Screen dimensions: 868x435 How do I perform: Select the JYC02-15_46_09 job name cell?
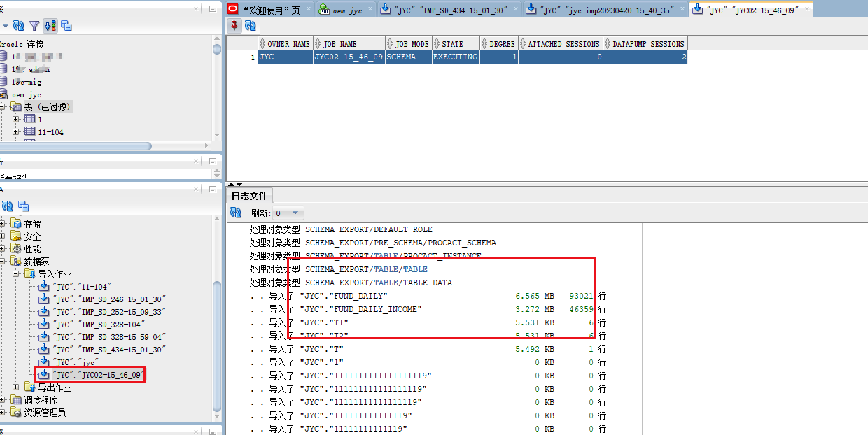349,57
